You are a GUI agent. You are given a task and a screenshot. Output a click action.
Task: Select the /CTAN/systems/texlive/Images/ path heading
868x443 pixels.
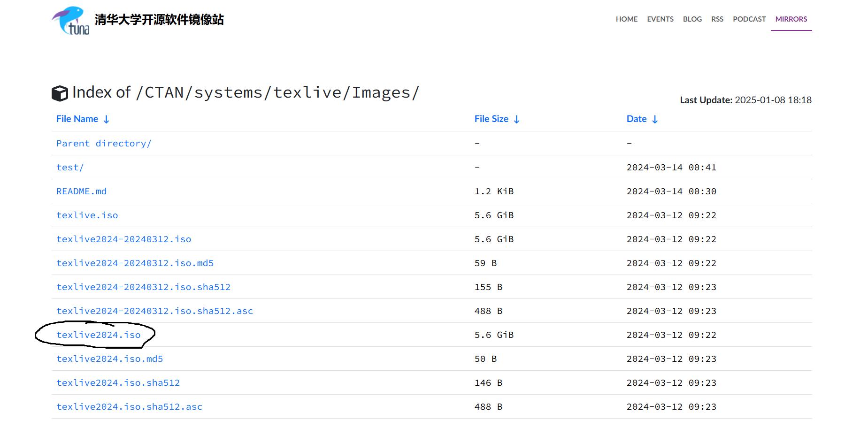(277, 93)
